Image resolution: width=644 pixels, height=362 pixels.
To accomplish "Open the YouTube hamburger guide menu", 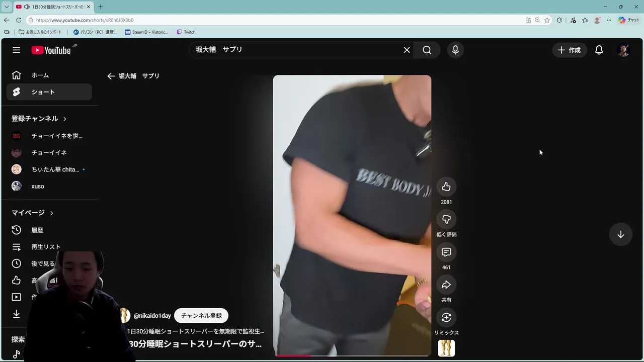I will point(17,50).
